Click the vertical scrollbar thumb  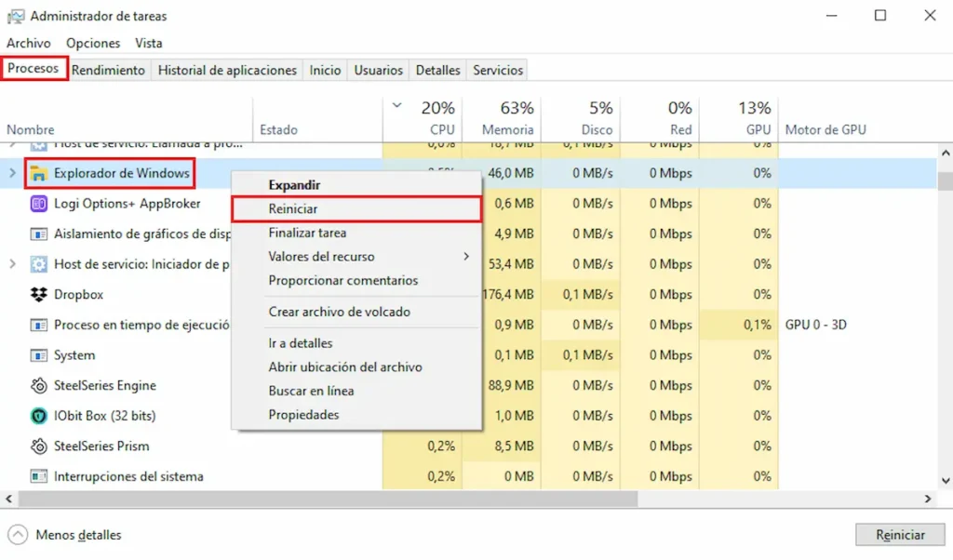pyautogui.click(x=946, y=181)
